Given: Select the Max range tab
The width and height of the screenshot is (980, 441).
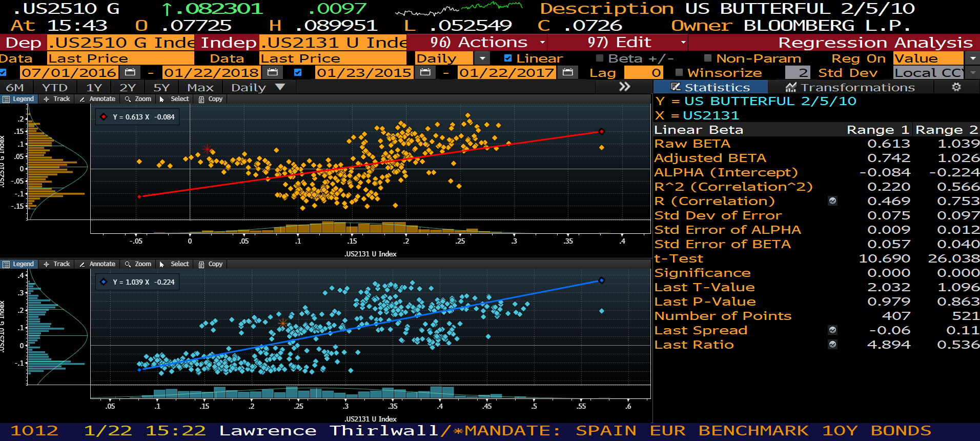Looking at the screenshot, I should point(200,87).
